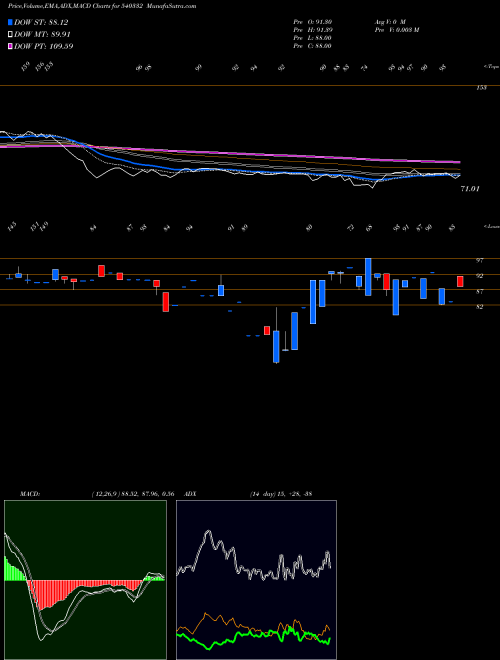Click the lowest blue candlestick at the bottom
This screenshot has width=500, height=660.
click(x=276, y=346)
